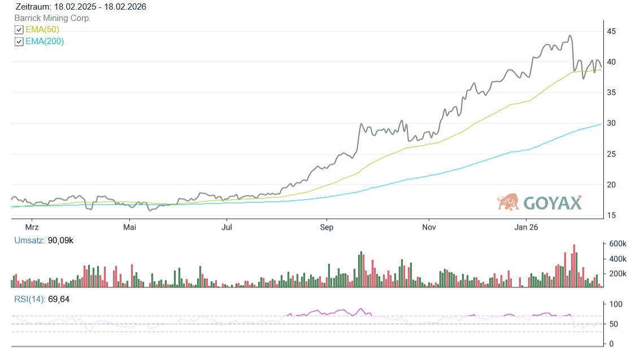Select the Jul label on the time axis
644x349 pixels.
(227, 227)
